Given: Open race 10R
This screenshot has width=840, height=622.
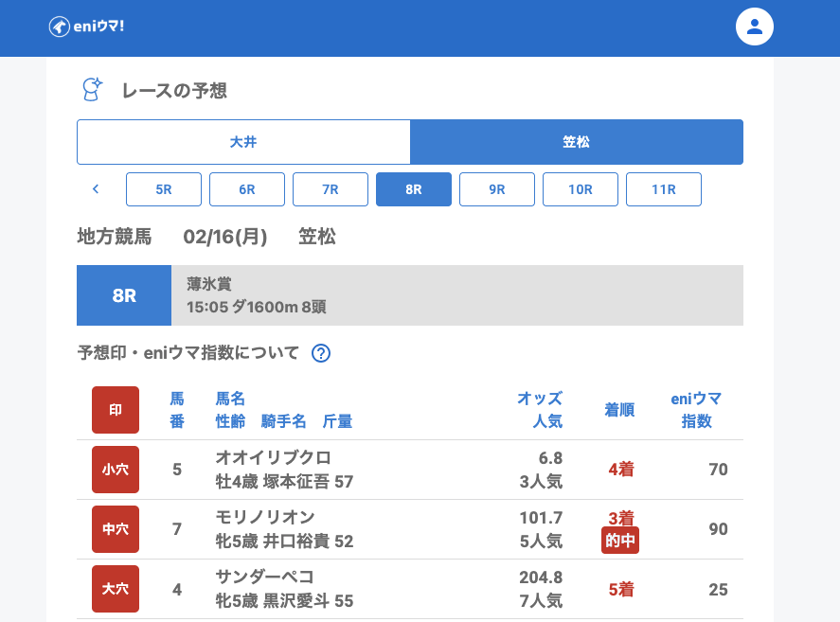Looking at the screenshot, I should (x=581, y=189).
